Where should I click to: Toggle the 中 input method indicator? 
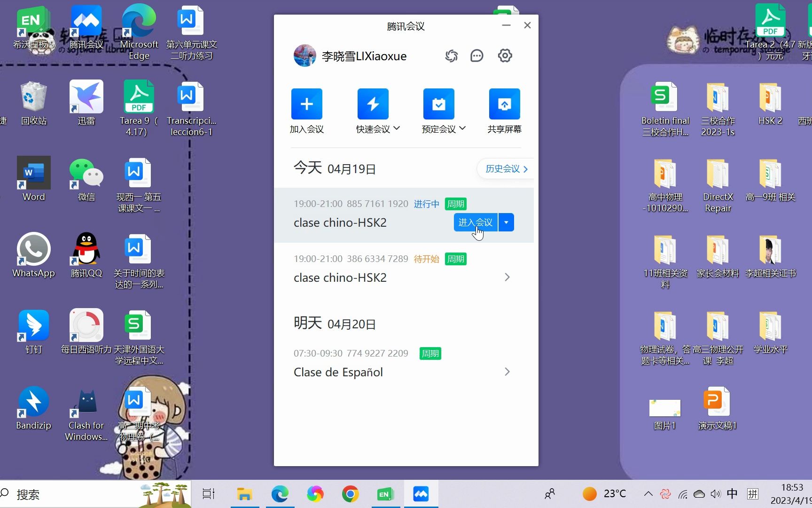point(732,493)
